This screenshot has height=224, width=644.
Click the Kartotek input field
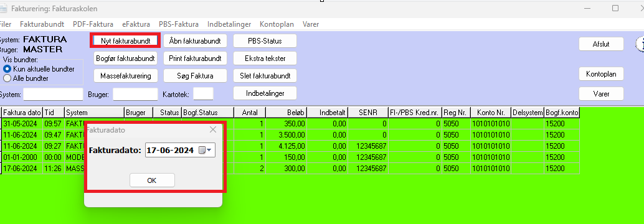(203, 94)
